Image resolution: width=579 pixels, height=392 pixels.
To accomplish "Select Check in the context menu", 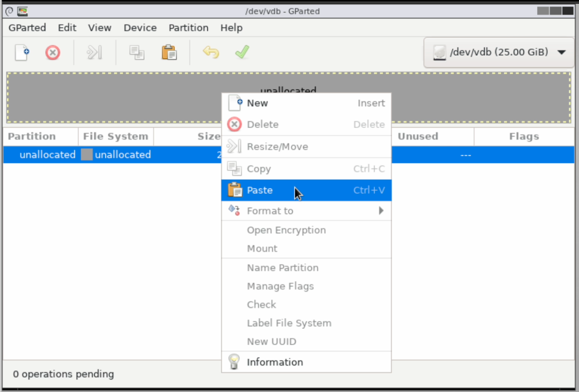I will [x=307, y=305].
